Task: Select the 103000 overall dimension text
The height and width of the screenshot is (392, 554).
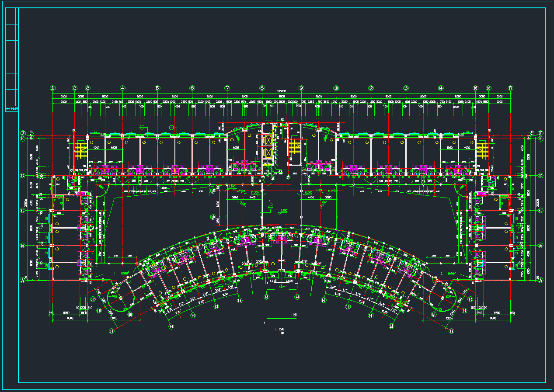Action: [x=281, y=91]
